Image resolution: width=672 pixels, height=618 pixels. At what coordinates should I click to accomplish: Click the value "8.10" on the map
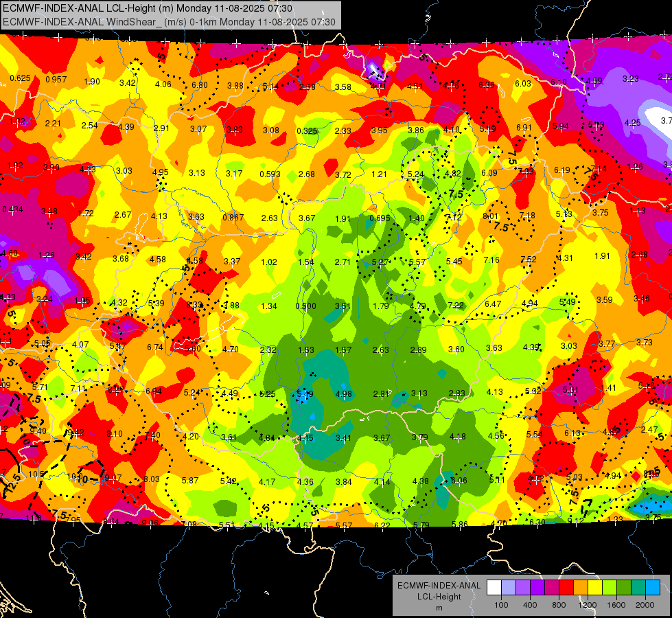point(115,433)
